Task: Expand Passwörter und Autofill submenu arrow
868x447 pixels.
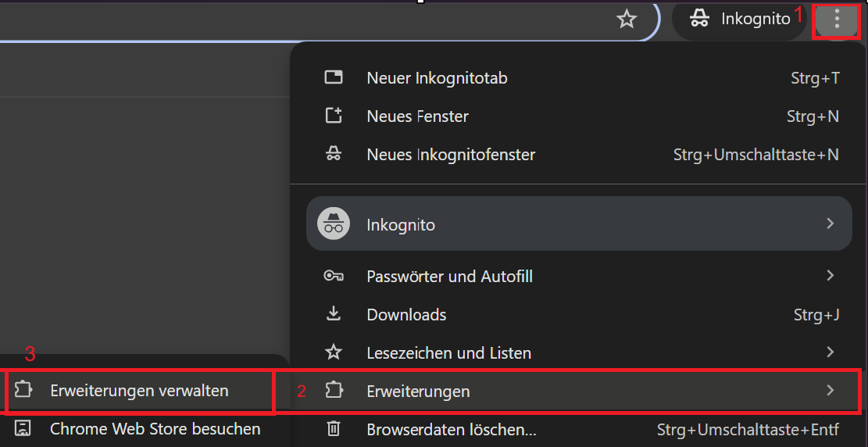Action: 830,275
